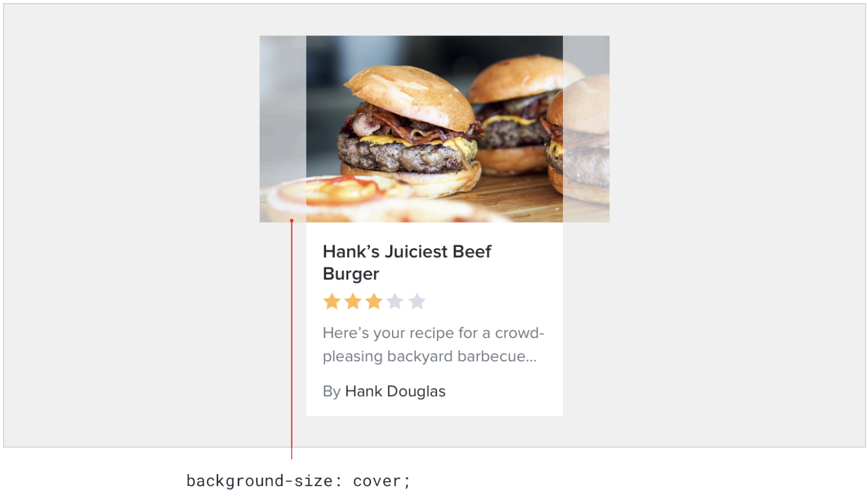Click the background-size: cover; code label
Screen dimensions: 868x495
coord(299,481)
